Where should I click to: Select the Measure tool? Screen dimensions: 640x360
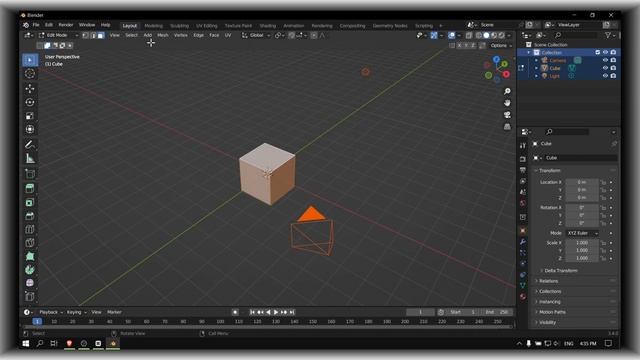(x=30, y=158)
